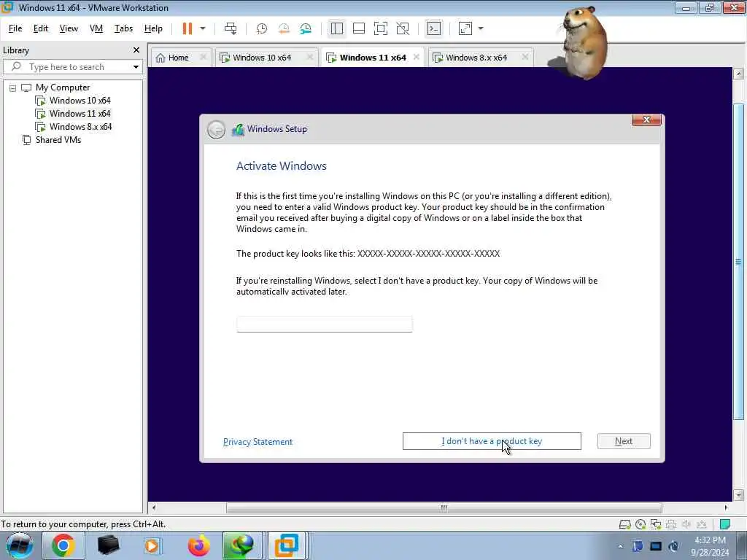Select My Computer in the library
Image resolution: width=747 pixels, height=560 pixels.
(x=63, y=87)
